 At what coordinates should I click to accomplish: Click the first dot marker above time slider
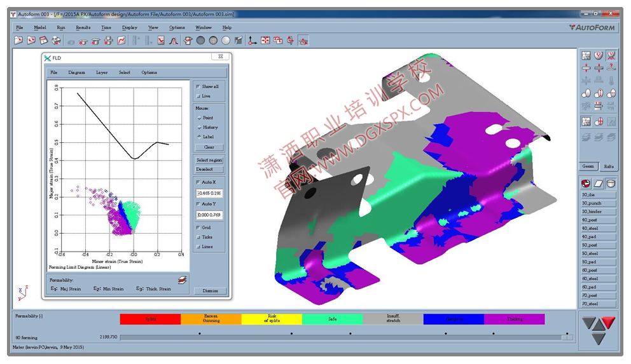coord(200,334)
